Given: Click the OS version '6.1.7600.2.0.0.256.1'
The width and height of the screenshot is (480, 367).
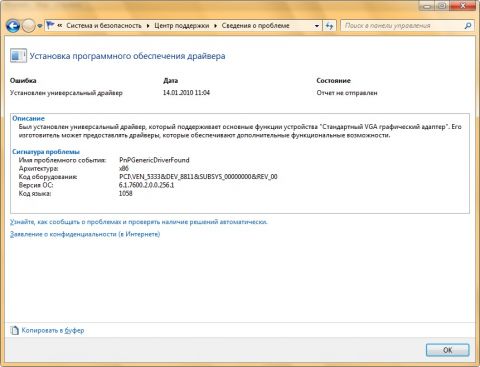Looking at the screenshot, I should coord(146,185).
